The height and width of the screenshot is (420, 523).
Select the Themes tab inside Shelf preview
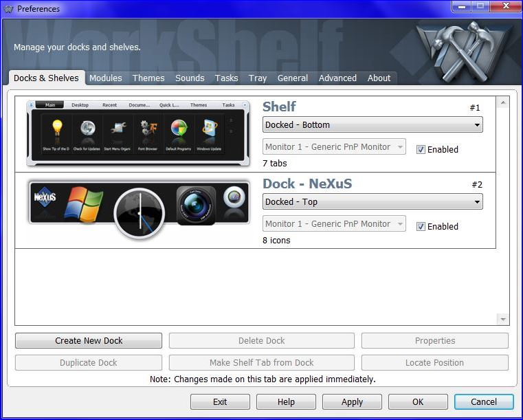coord(199,104)
